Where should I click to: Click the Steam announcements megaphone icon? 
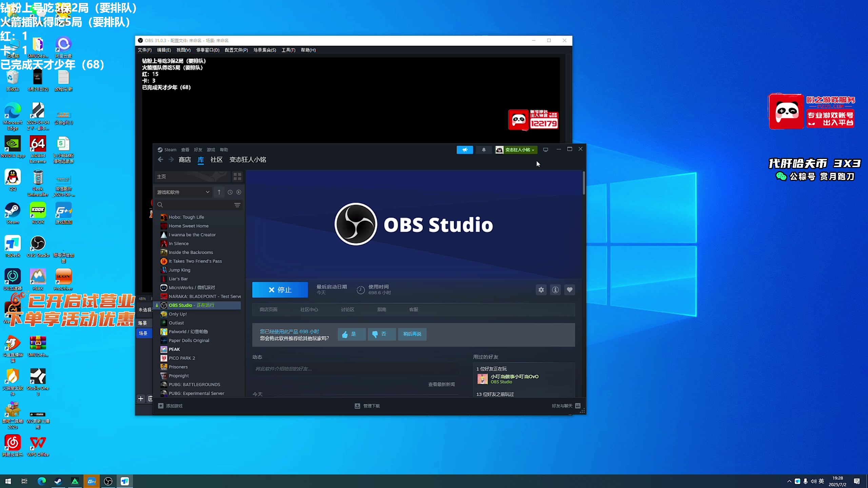[x=465, y=149]
